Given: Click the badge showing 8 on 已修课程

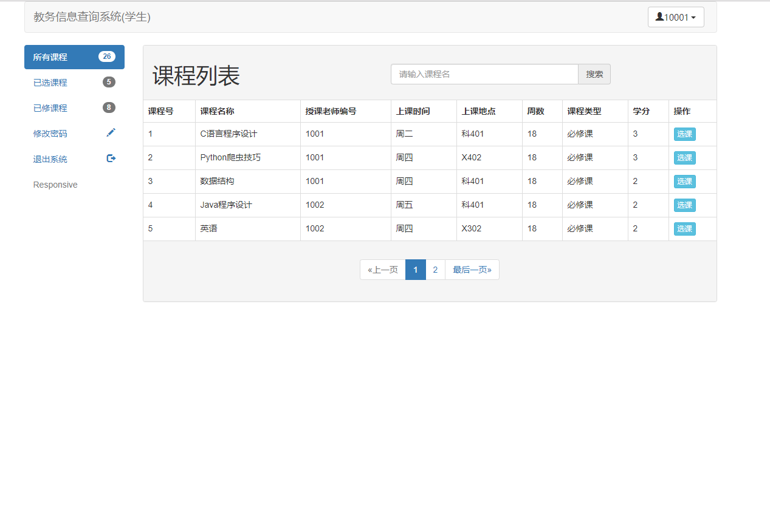Looking at the screenshot, I should pyautogui.click(x=109, y=107).
